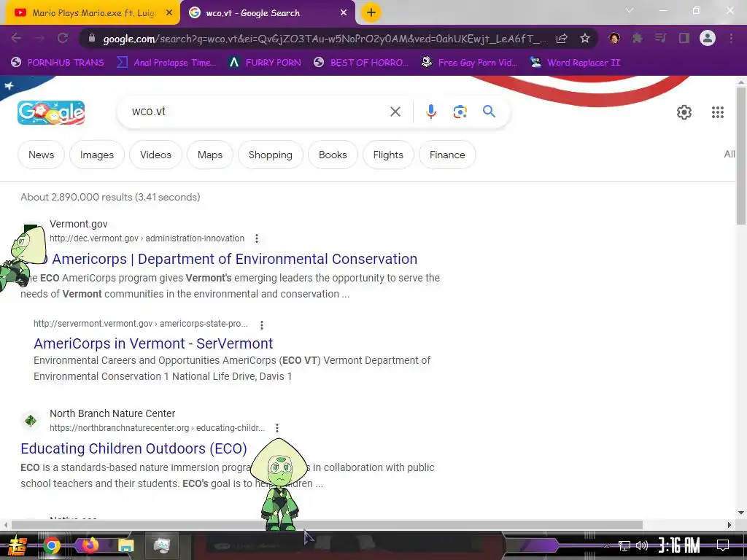The height and width of the screenshot is (560, 747).
Task: Open Google quick settings gear
Action: 684,112
